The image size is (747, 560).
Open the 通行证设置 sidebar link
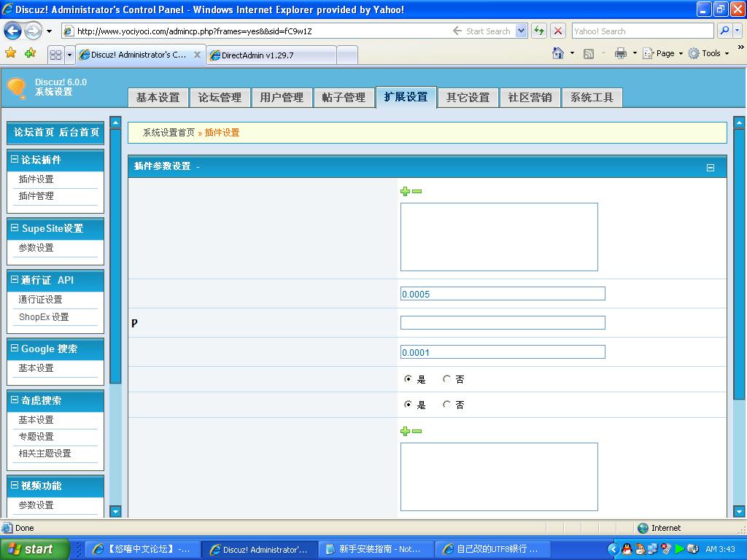coord(41,300)
